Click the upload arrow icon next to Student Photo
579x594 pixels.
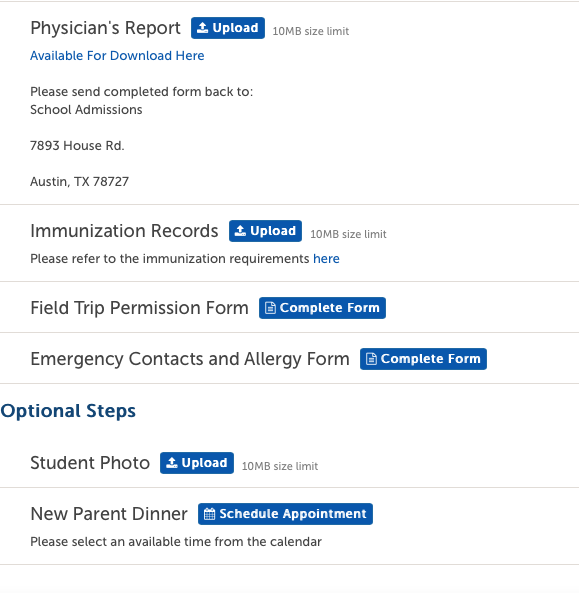pos(172,463)
